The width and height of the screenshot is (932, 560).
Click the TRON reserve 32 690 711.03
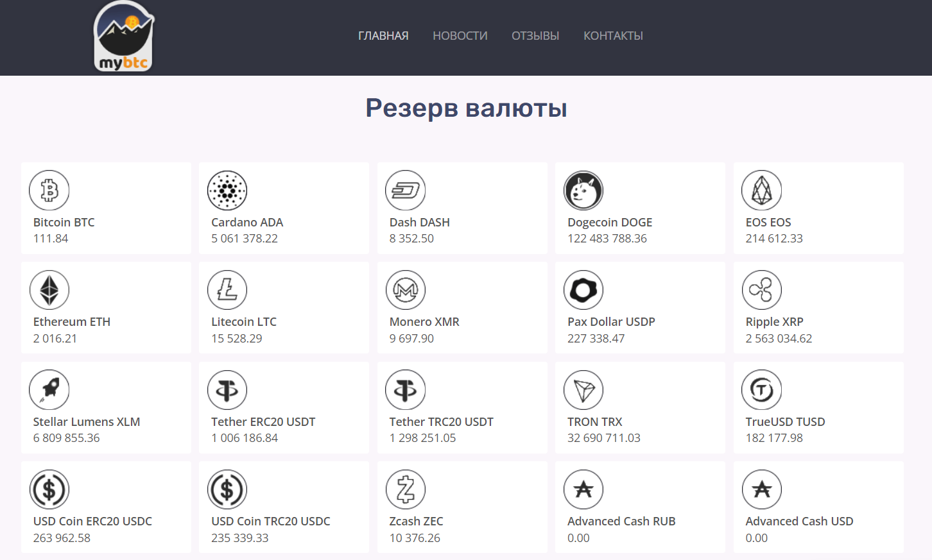tap(604, 438)
